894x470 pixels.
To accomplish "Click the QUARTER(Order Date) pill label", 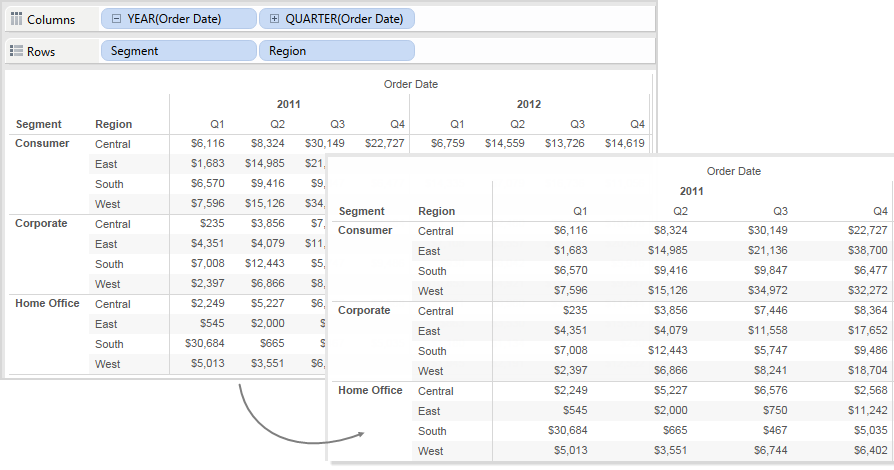I will click(344, 19).
